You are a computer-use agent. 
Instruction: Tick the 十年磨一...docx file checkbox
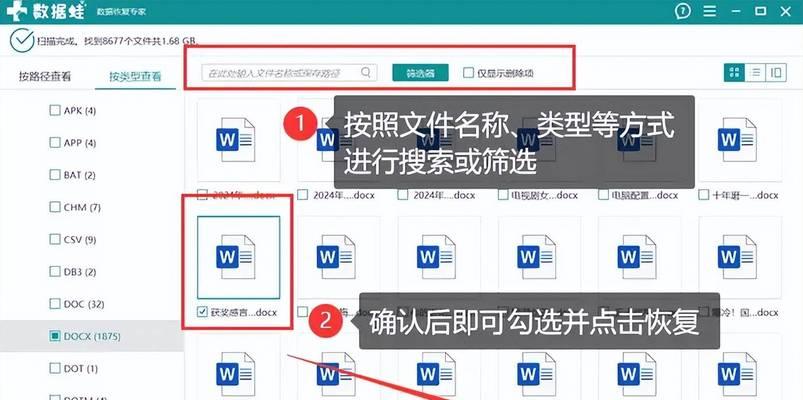(704, 195)
